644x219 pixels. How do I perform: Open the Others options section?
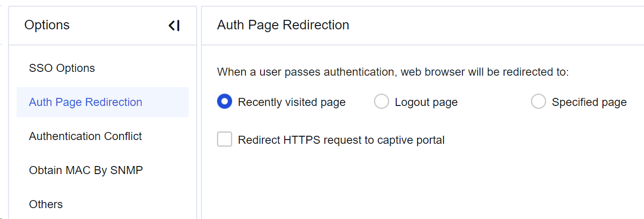tap(46, 204)
